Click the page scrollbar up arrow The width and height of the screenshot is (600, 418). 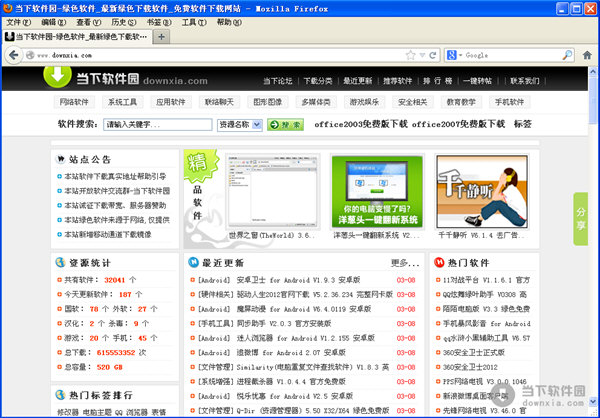pos(593,71)
